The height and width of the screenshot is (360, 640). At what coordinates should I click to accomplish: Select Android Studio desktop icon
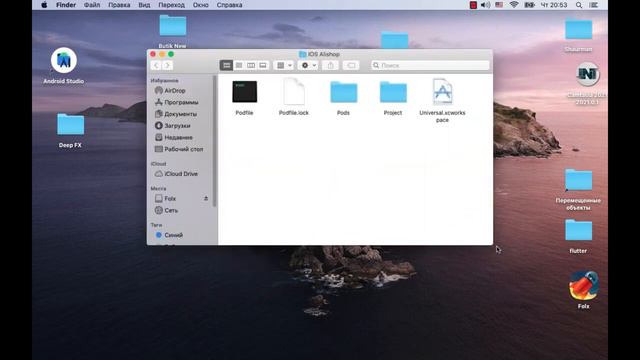[64, 61]
